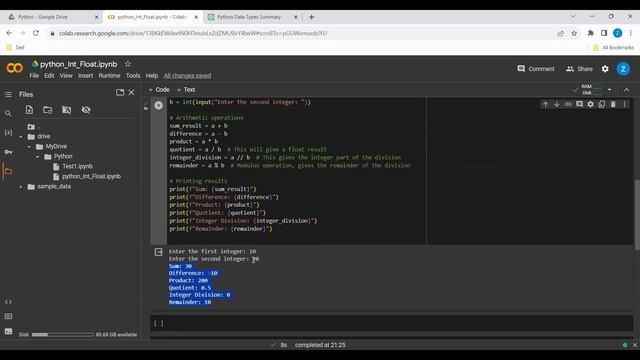Select Test1.ipynb file
The image size is (640, 360).
pos(77,167)
